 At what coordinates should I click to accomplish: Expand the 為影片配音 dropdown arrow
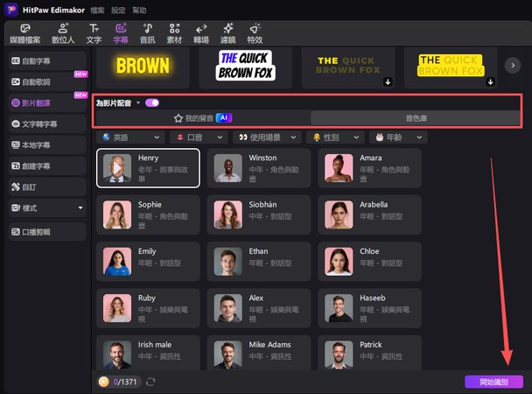(138, 102)
